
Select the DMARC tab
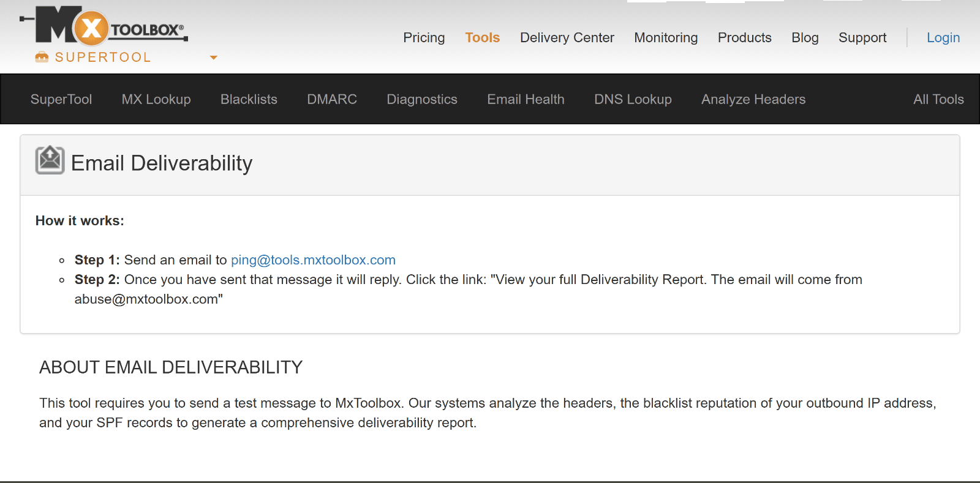coord(332,99)
